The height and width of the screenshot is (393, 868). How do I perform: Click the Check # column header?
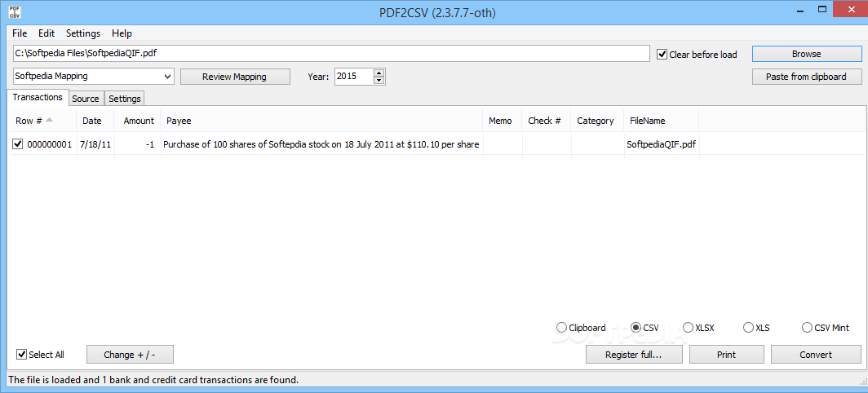tap(546, 121)
